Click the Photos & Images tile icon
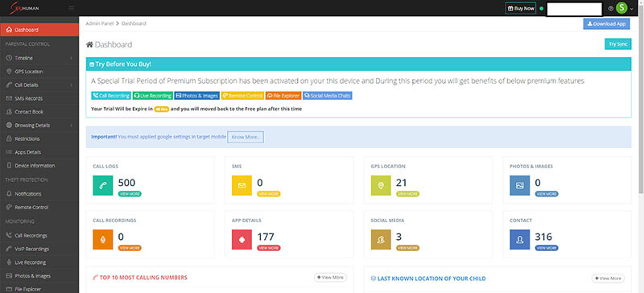This screenshot has height=293, width=644. coord(519,185)
